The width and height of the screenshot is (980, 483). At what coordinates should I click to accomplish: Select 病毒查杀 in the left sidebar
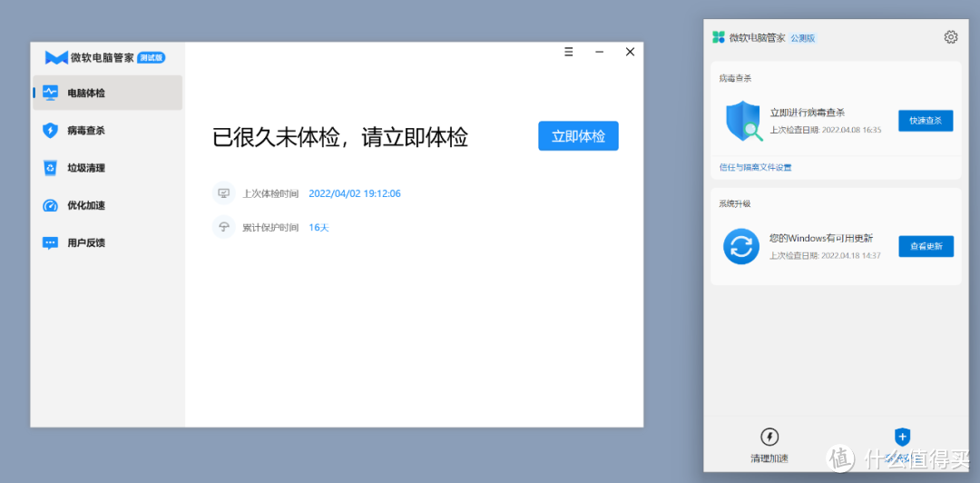tap(107, 130)
